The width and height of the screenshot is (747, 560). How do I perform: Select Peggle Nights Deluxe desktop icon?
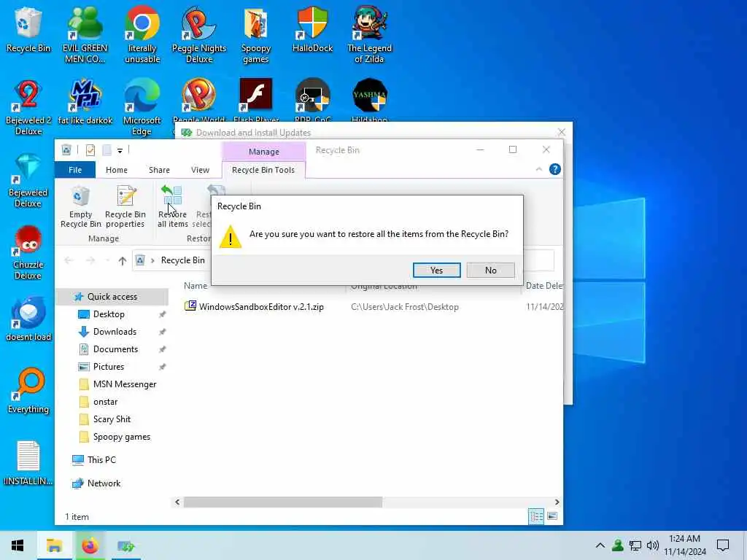click(198, 35)
